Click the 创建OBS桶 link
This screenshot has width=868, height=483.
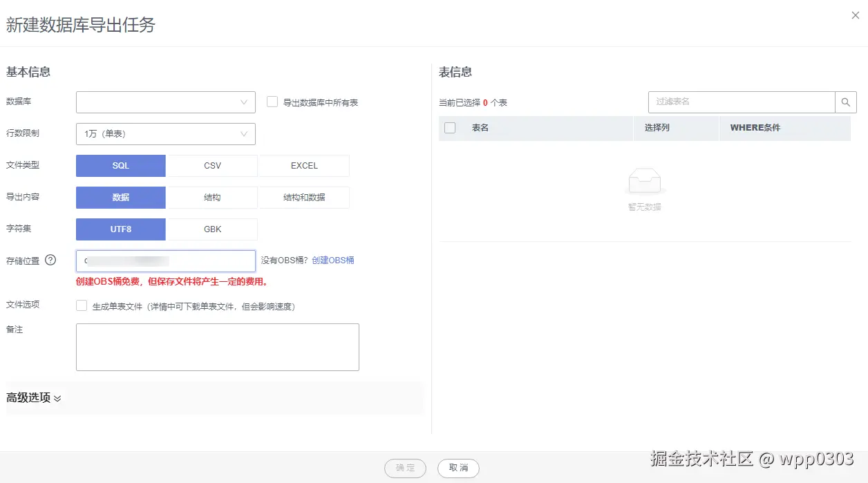click(x=333, y=261)
